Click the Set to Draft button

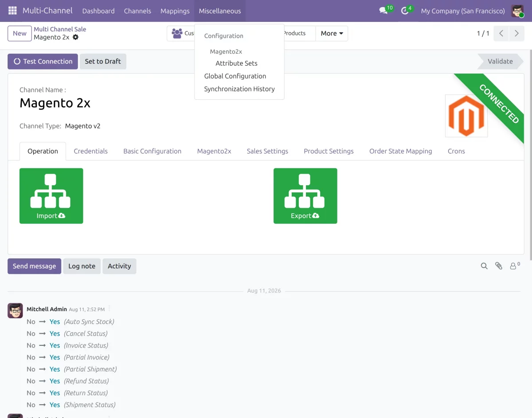click(103, 62)
